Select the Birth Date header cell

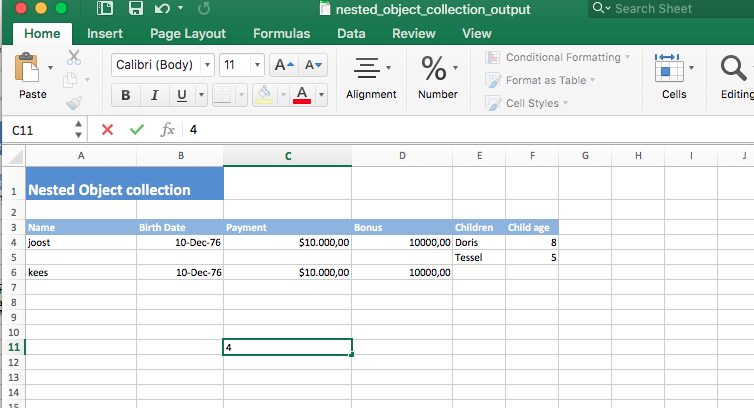coord(180,227)
